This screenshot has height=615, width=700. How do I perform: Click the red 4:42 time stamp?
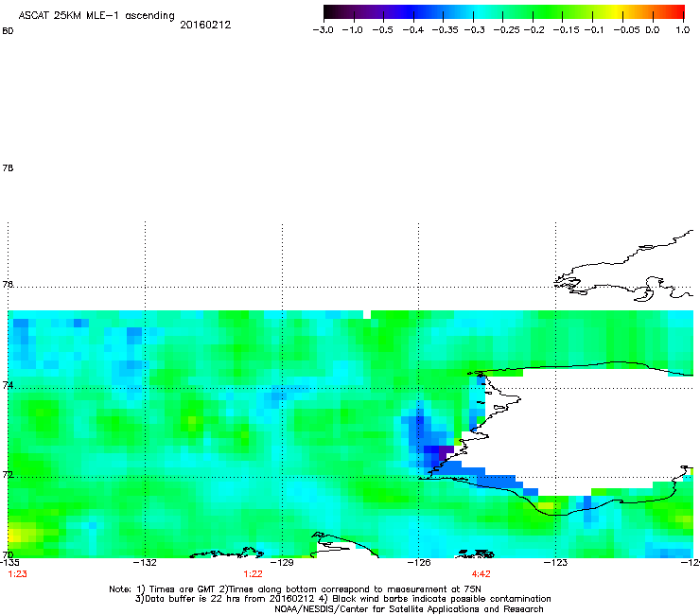[481, 574]
